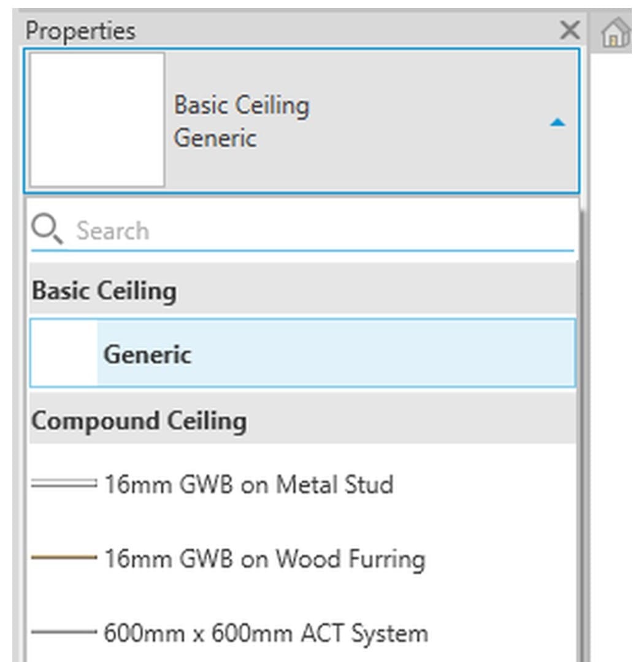Click the house view icon

click(615, 32)
